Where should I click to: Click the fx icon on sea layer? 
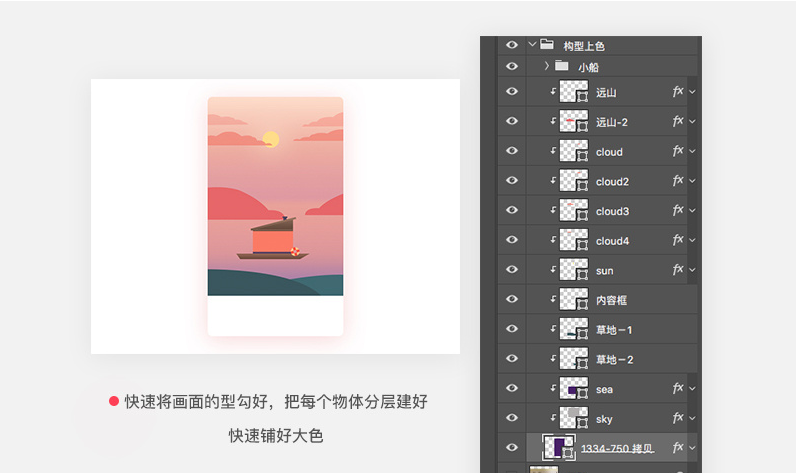(x=678, y=388)
